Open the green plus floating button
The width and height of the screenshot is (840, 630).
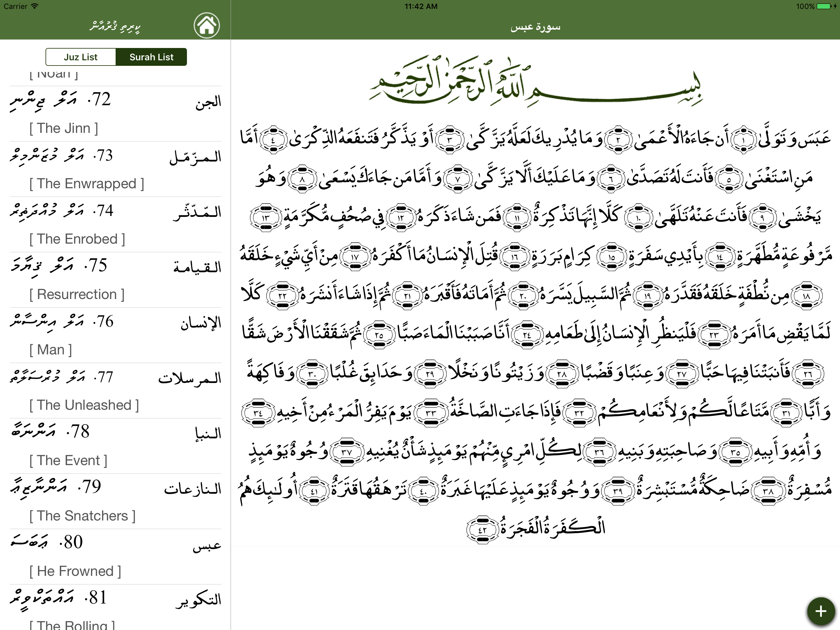coord(821,611)
